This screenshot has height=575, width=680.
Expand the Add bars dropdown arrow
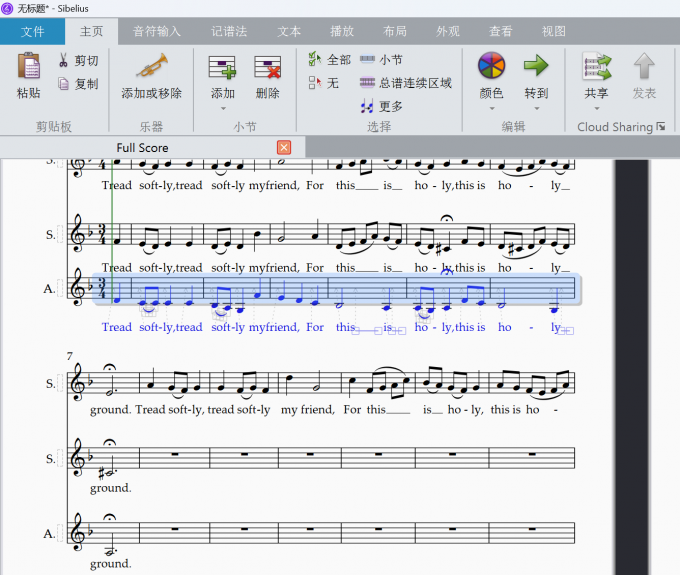click(223, 108)
